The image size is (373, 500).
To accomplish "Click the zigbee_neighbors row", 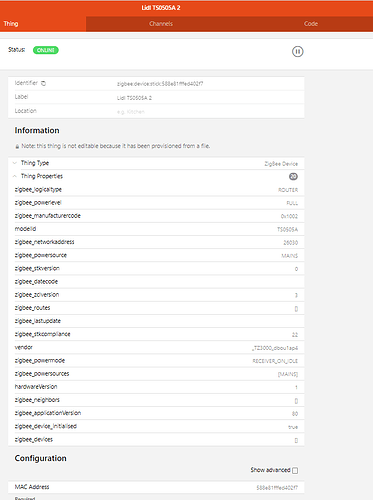I will click(x=156, y=400).
